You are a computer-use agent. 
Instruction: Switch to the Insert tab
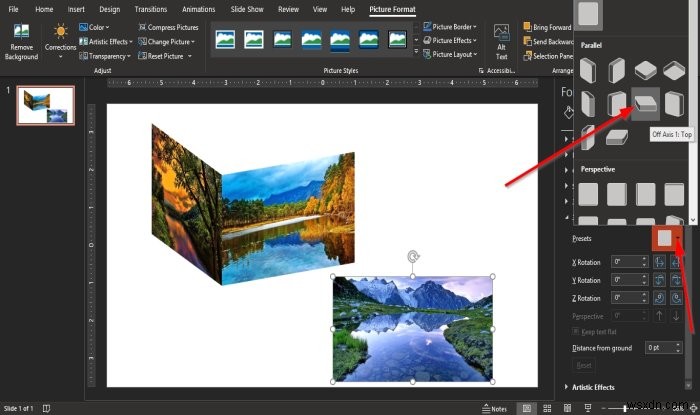(76, 9)
